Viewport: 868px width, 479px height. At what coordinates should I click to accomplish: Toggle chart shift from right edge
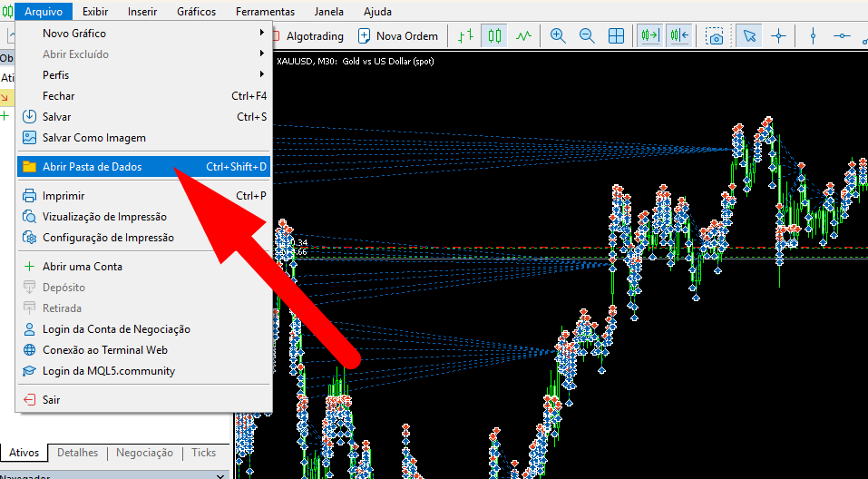pyautogui.click(x=678, y=36)
